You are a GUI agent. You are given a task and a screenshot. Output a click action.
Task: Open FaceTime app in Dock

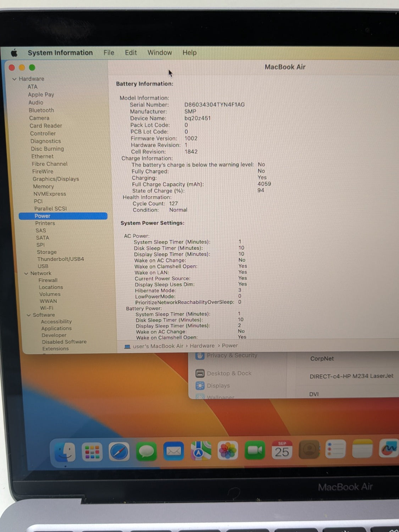coord(255,450)
